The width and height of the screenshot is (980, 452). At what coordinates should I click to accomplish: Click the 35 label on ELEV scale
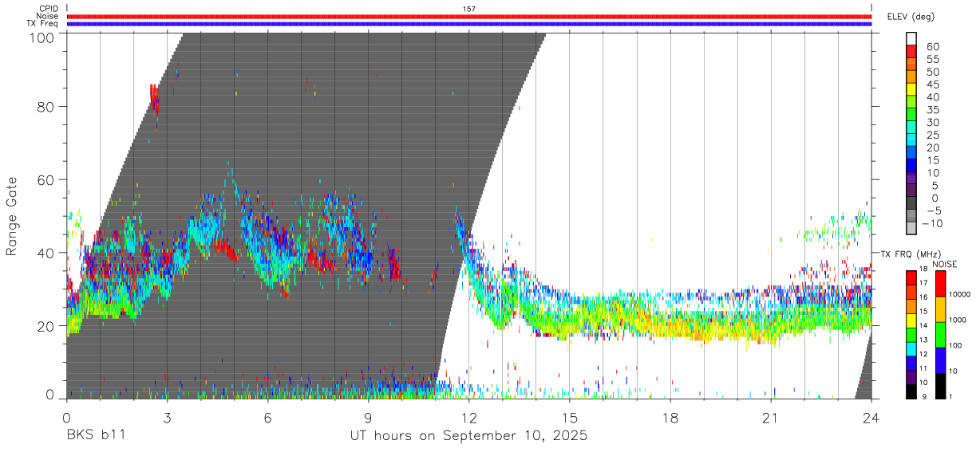click(x=933, y=110)
